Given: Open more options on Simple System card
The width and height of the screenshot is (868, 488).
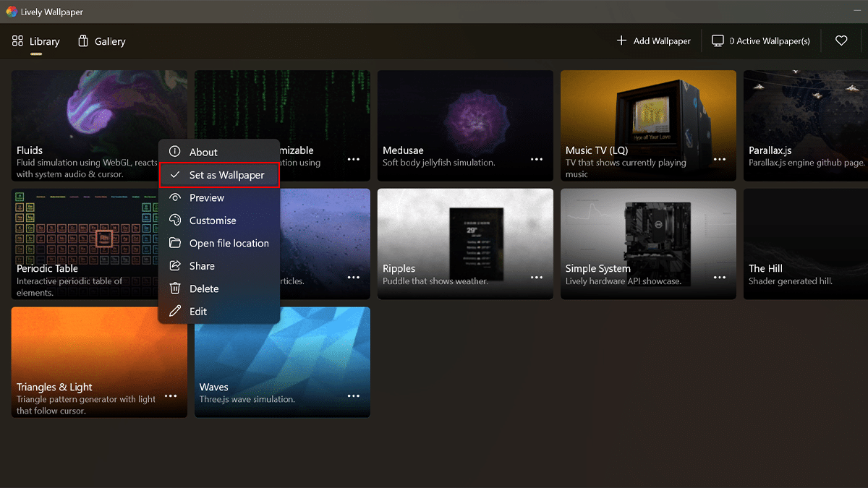Looking at the screenshot, I should point(720,277).
